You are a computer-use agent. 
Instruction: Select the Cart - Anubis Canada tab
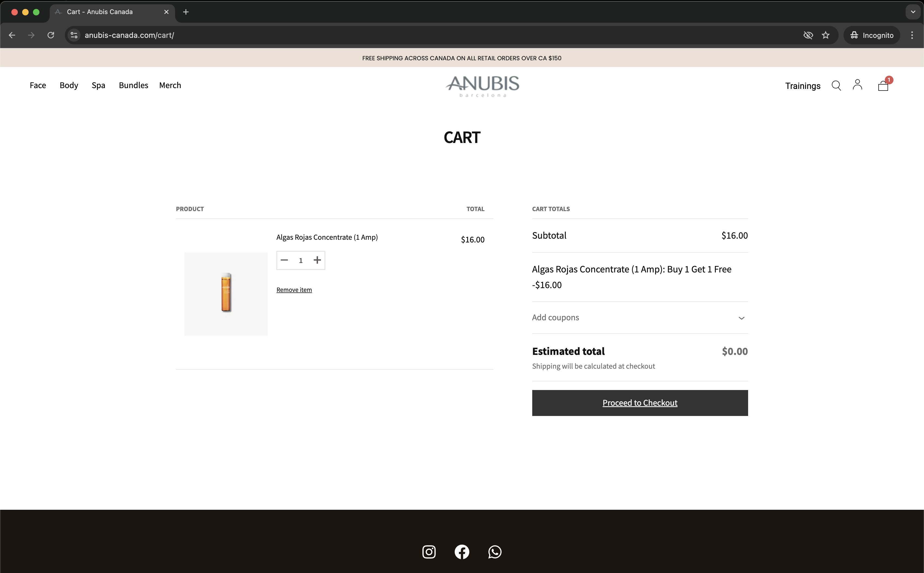click(x=112, y=12)
